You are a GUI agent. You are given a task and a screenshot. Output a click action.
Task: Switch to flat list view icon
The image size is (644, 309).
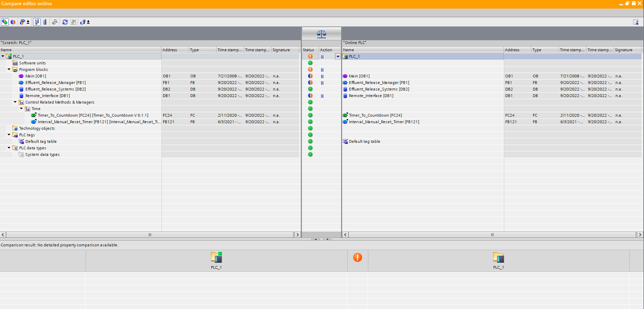tap(45, 22)
